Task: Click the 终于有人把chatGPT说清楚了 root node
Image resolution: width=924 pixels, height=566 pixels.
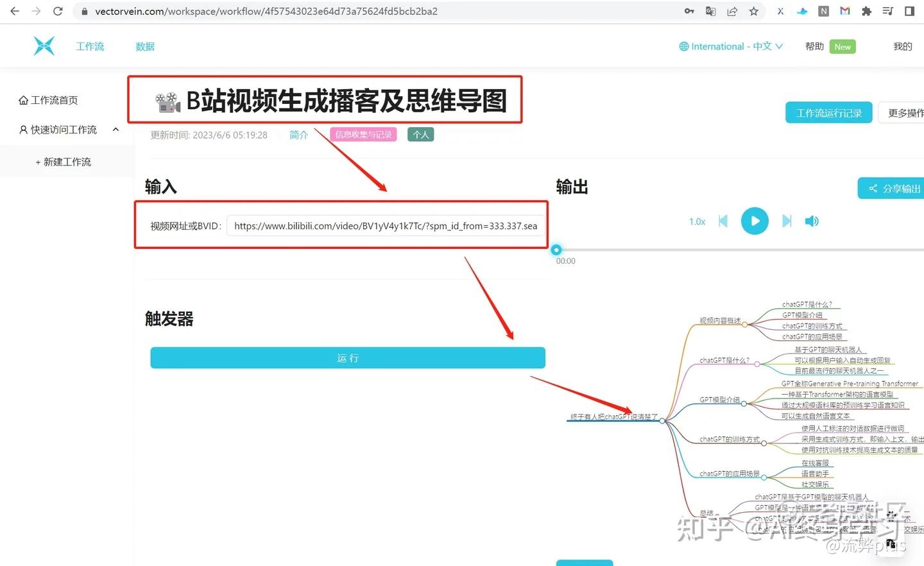Action: point(614,417)
